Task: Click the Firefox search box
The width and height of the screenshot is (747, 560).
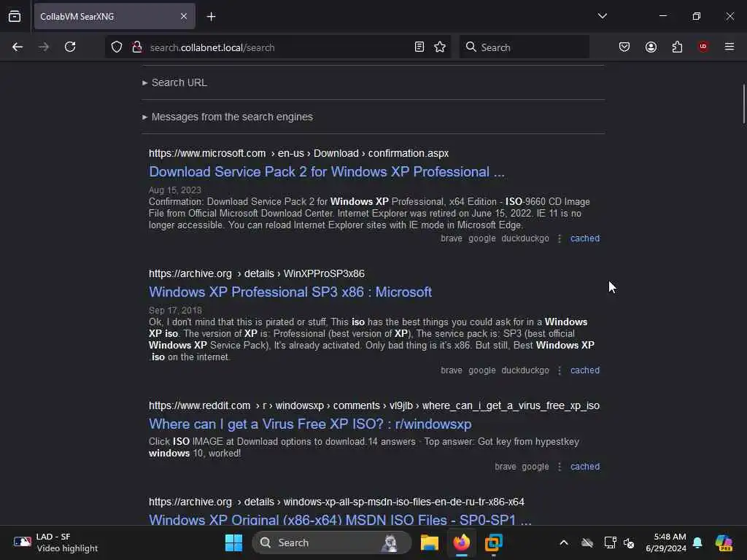Action: [524, 47]
